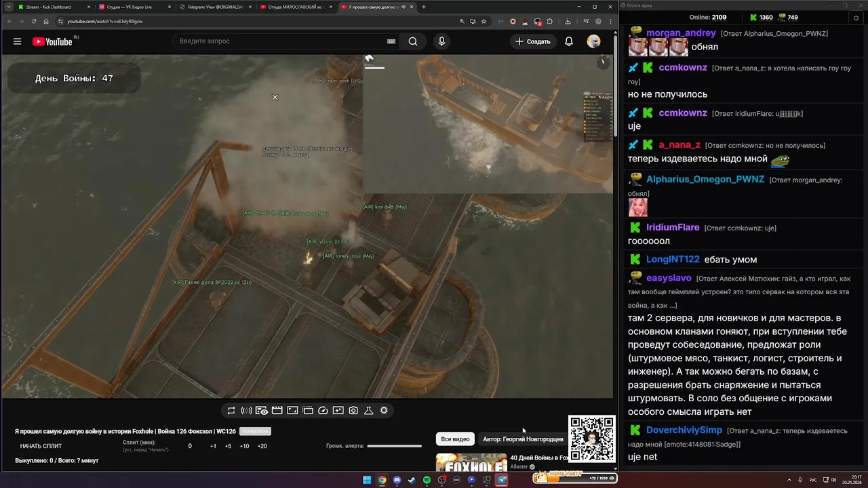
Task: Click morgan_andrey username in chat
Action: pos(681,33)
